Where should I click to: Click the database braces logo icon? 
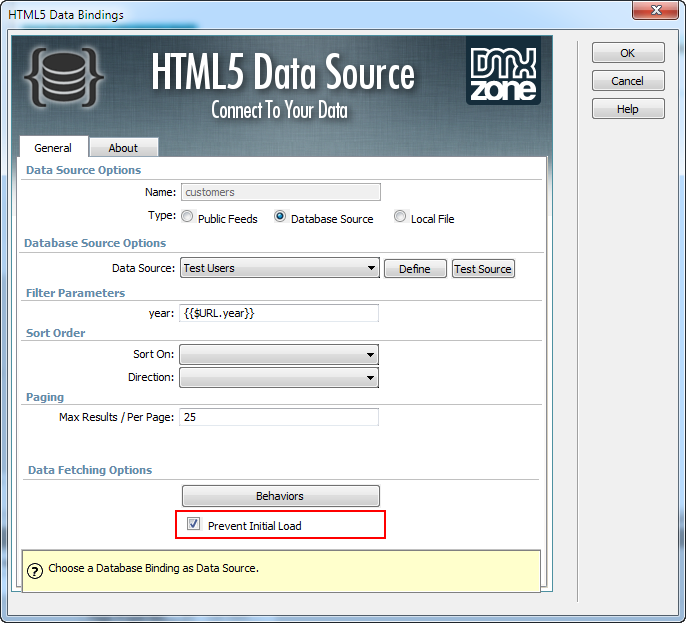tap(64, 77)
